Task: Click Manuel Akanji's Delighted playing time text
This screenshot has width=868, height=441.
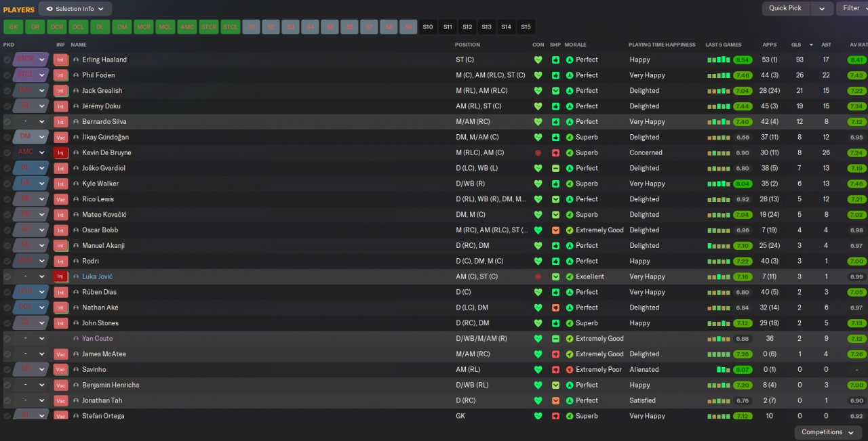Action: tap(644, 245)
